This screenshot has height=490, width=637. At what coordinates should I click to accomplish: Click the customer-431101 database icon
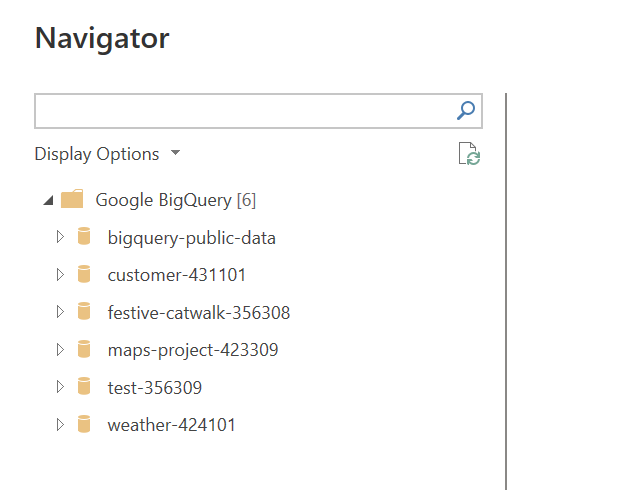point(85,275)
